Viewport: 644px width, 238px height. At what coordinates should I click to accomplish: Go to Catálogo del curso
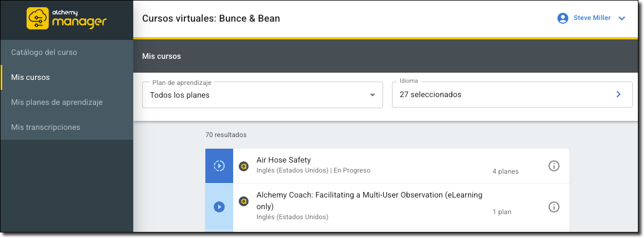(x=44, y=52)
